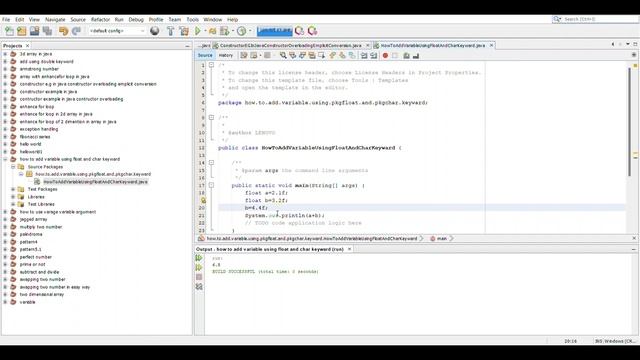Open the Refactor menu

[100, 19]
